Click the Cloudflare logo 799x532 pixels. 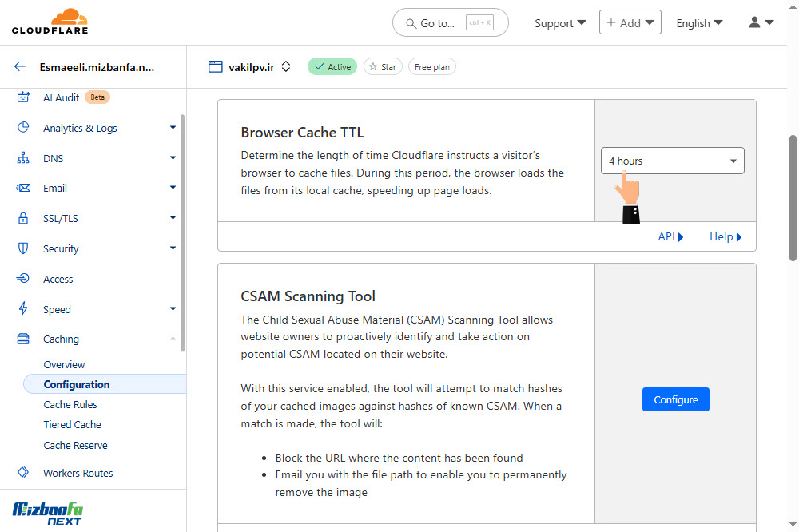tap(50, 22)
